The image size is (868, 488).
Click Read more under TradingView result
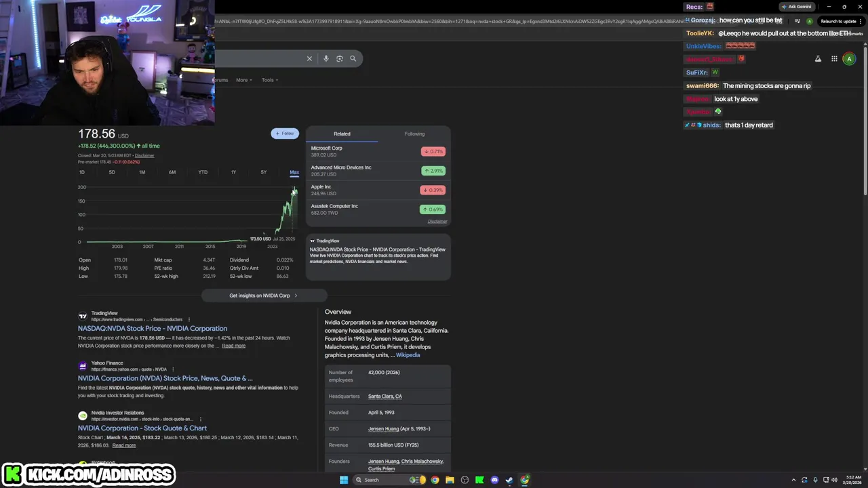tap(233, 346)
